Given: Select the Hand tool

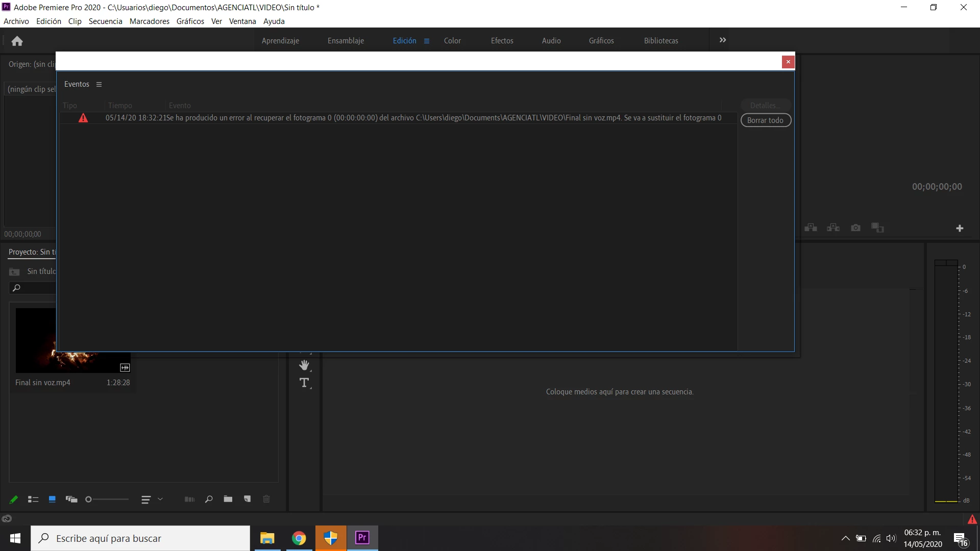Looking at the screenshot, I should click(x=305, y=365).
